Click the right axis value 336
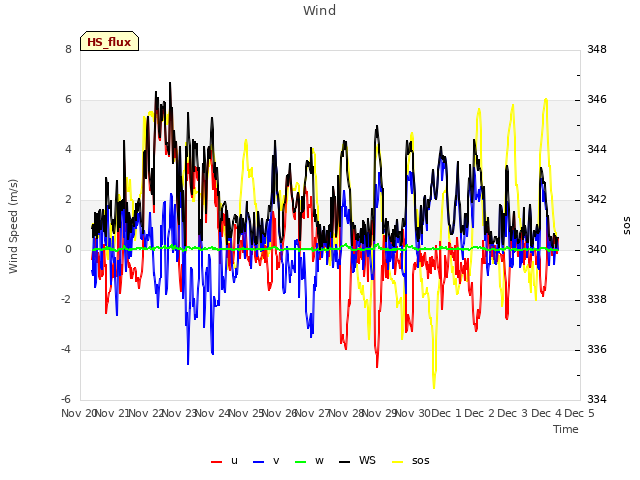640x480 pixels. pyautogui.click(x=597, y=349)
